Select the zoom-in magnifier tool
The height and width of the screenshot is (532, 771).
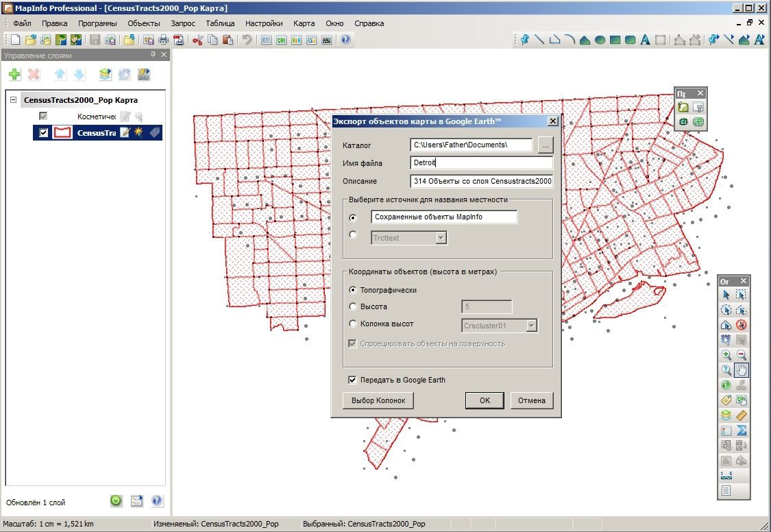[x=726, y=355]
